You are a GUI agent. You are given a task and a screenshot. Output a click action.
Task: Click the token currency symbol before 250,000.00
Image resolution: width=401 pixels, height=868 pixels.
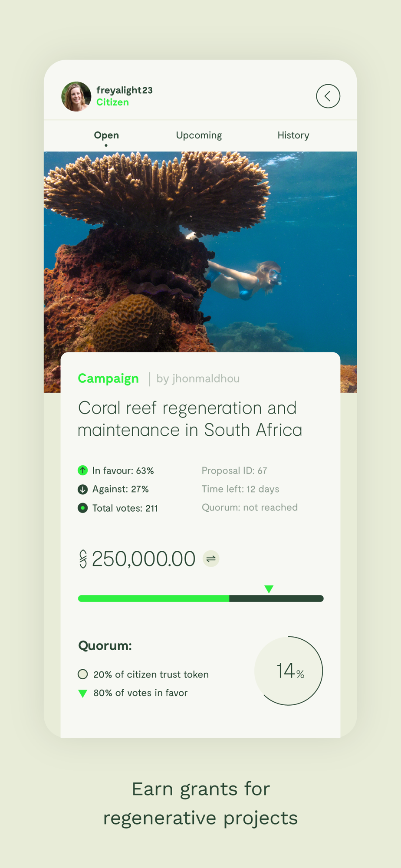tap(83, 559)
